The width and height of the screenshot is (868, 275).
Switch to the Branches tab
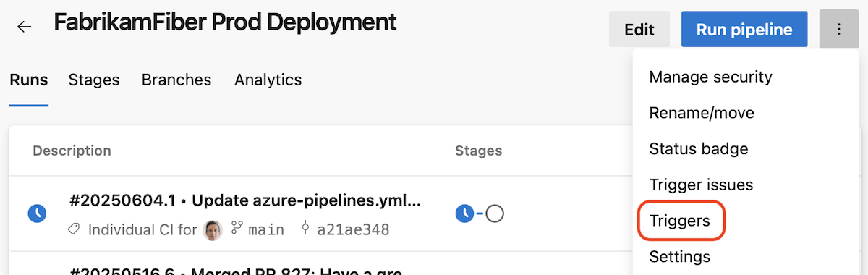[x=176, y=80]
